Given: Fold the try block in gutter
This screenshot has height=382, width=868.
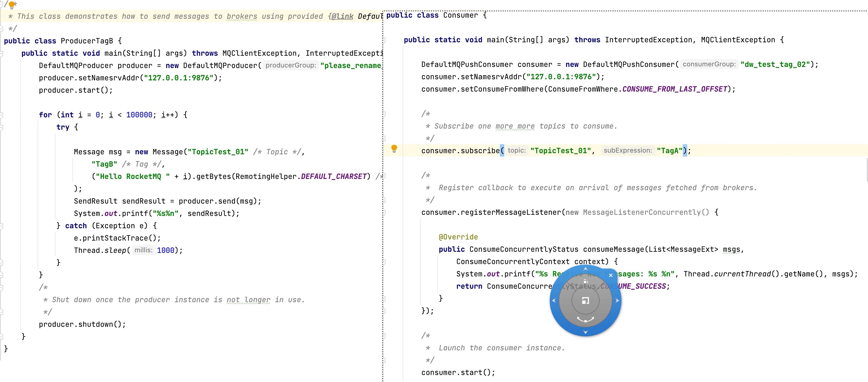Looking at the screenshot, I should (2, 127).
